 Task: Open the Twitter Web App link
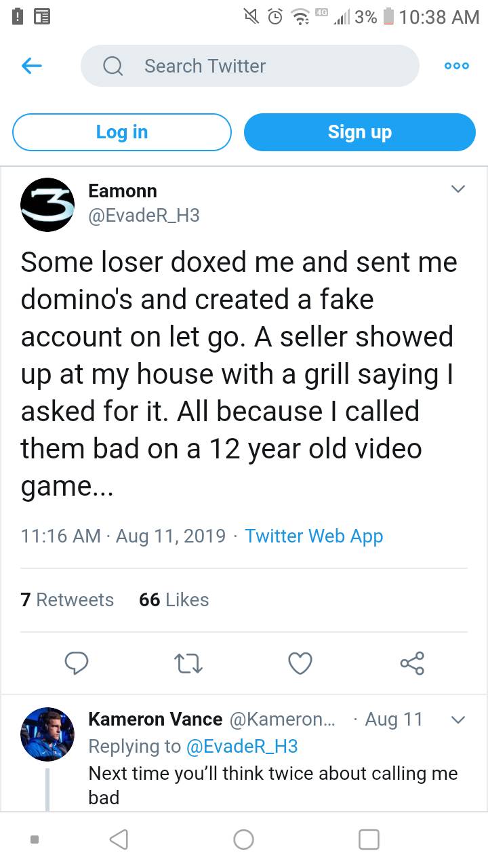coord(314,536)
